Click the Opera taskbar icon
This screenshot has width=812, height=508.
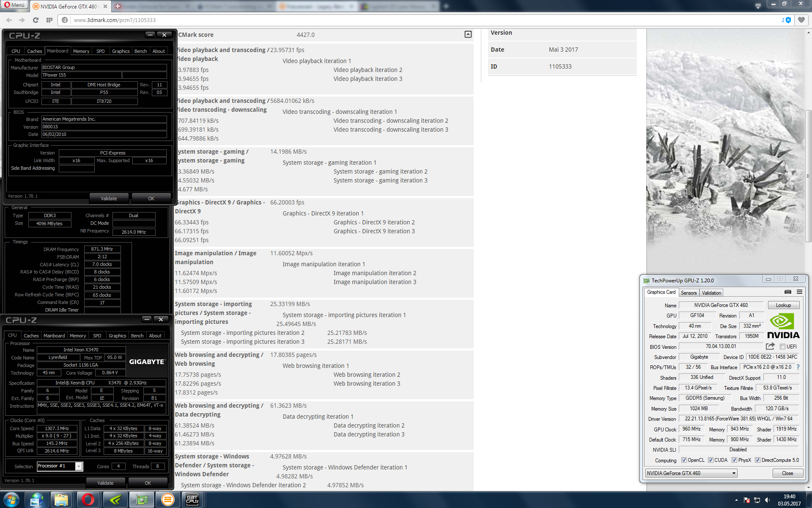[x=88, y=500]
